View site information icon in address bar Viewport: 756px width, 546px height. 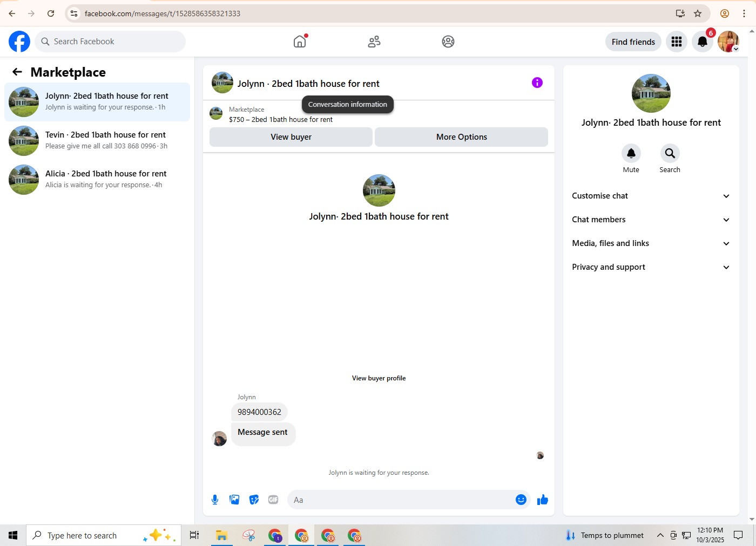pyautogui.click(x=75, y=13)
